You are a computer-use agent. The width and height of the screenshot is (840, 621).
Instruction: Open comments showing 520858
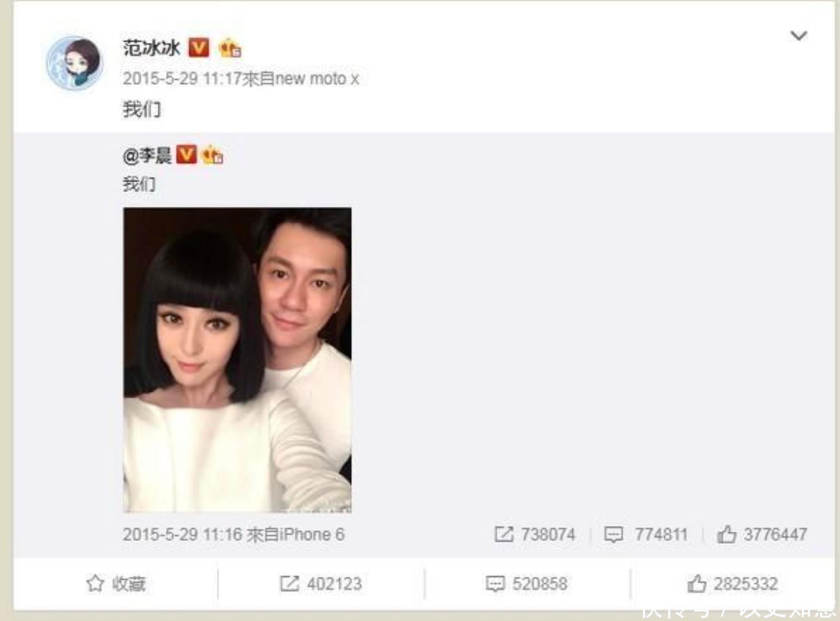[526, 584]
